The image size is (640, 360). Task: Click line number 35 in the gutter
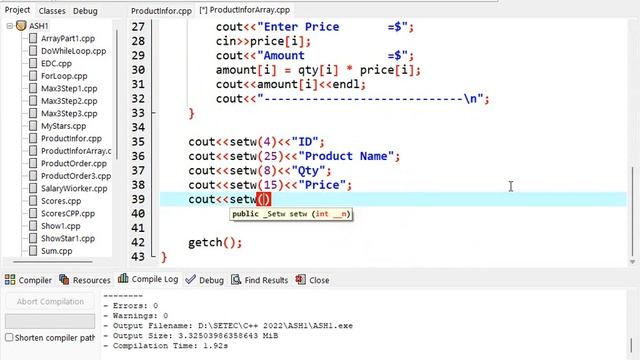coord(138,142)
